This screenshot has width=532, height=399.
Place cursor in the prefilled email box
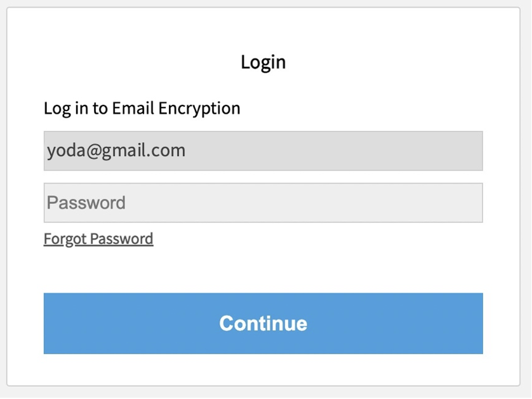(263, 151)
